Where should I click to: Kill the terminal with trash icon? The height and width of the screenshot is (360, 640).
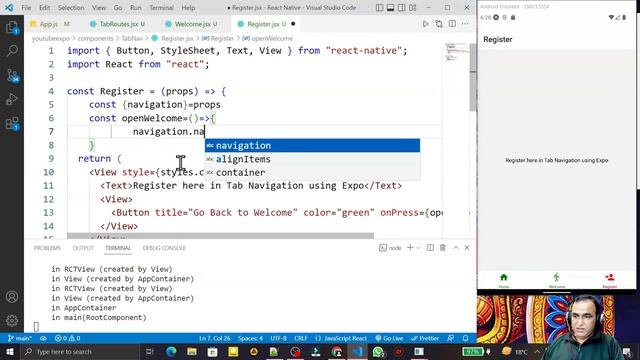tap(443, 248)
